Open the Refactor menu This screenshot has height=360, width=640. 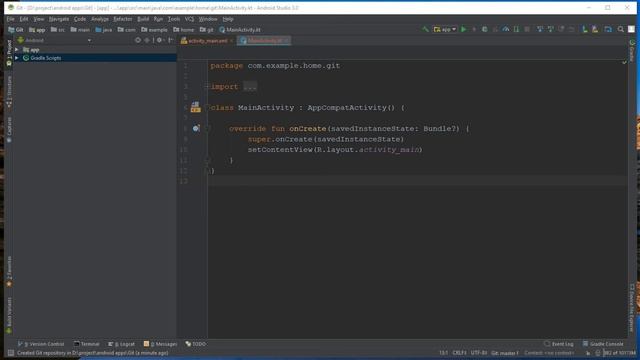(x=123, y=19)
